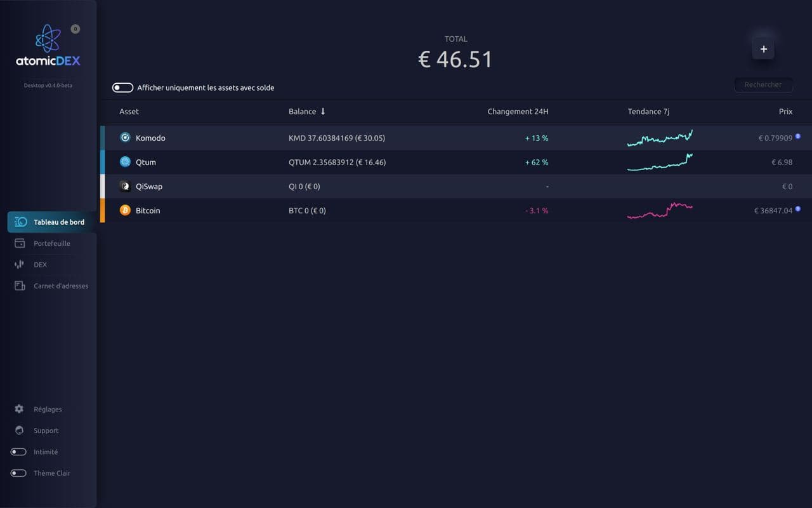
Task: Click Qtum's 7-day trend sparkline
Action: click(x=660, y=162)
